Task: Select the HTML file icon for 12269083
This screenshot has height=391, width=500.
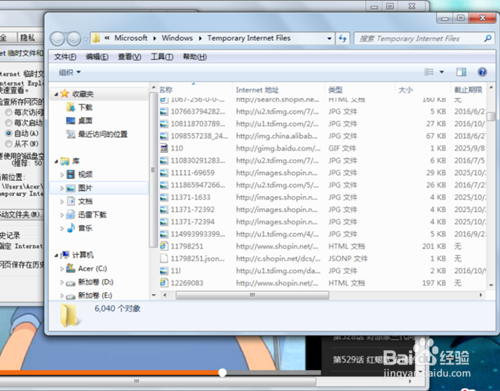Action: (x=164, y=283)
